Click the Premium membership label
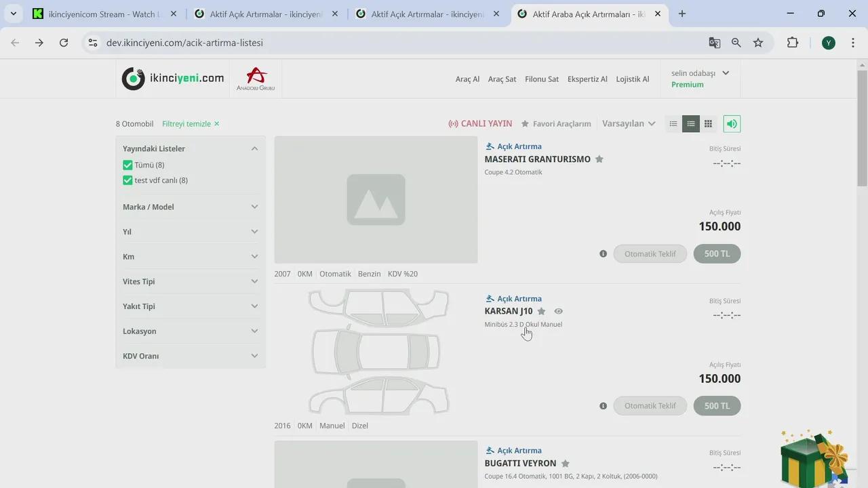This screenshot has height=488, width=868. coord(688,85)
